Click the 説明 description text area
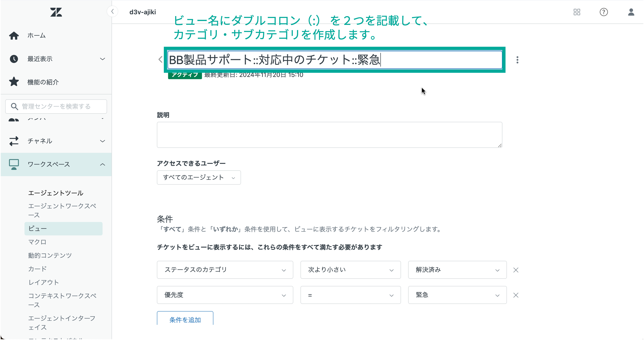The height and width of the screenshot is (340, 644). point(329,135)
